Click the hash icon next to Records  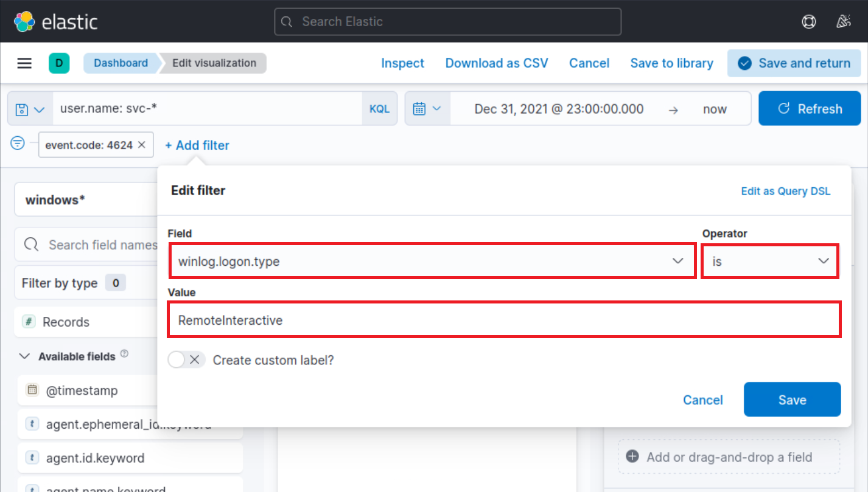pyautogui.click(x=28, y=322)
